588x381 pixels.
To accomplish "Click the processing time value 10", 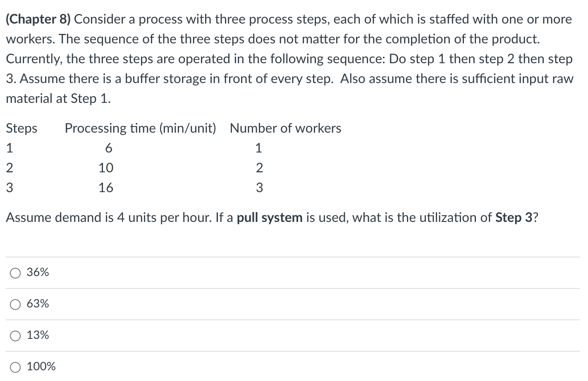I will 106,168.
